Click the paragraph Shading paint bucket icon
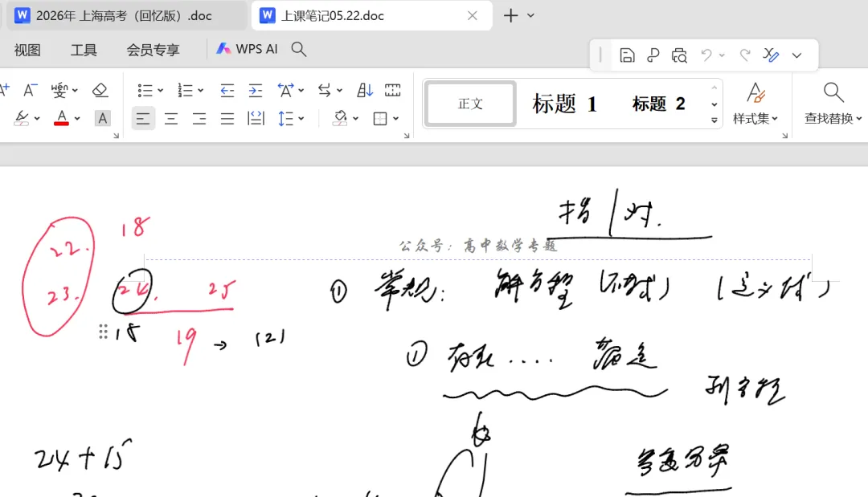Viewport: 868px width, 497px height. (x=341, y=118)
